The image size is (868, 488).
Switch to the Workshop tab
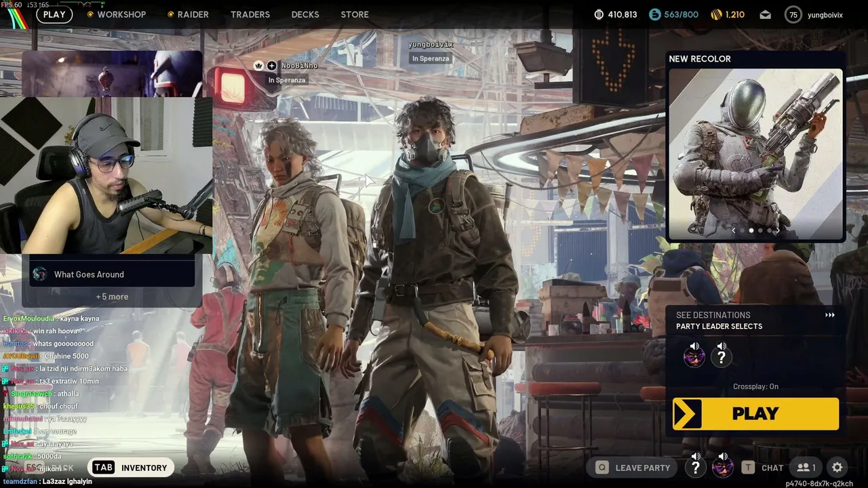(121, 14)
